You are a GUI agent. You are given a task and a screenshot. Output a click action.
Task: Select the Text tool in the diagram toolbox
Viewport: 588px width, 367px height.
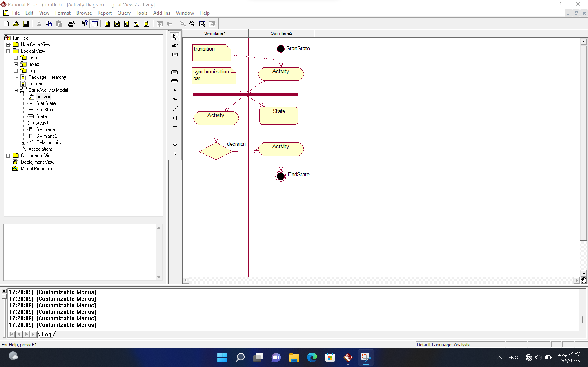175,46
